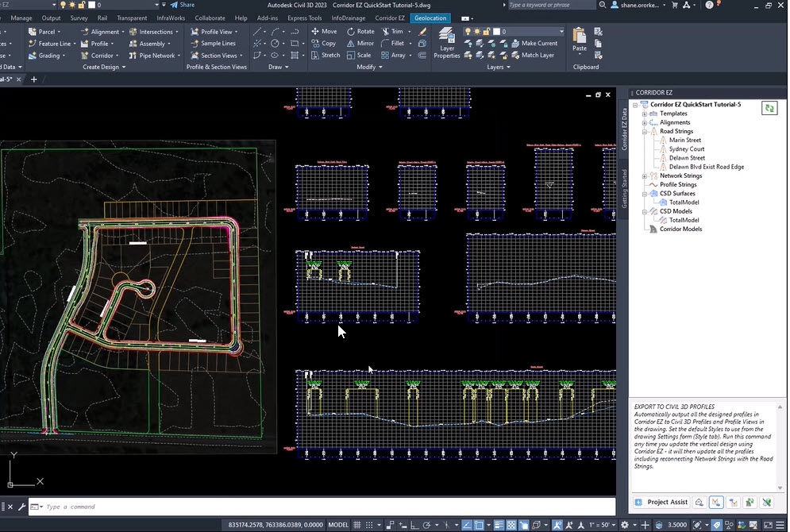The image size is (790, 532).
Task: Click customize wrench icon beside command line
Action: pos(21,507)
